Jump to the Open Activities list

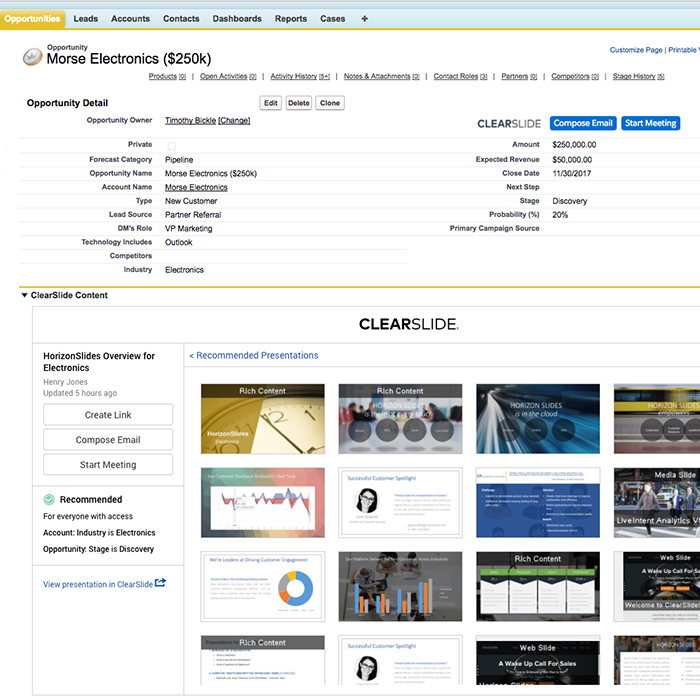(x=228, y=76)
